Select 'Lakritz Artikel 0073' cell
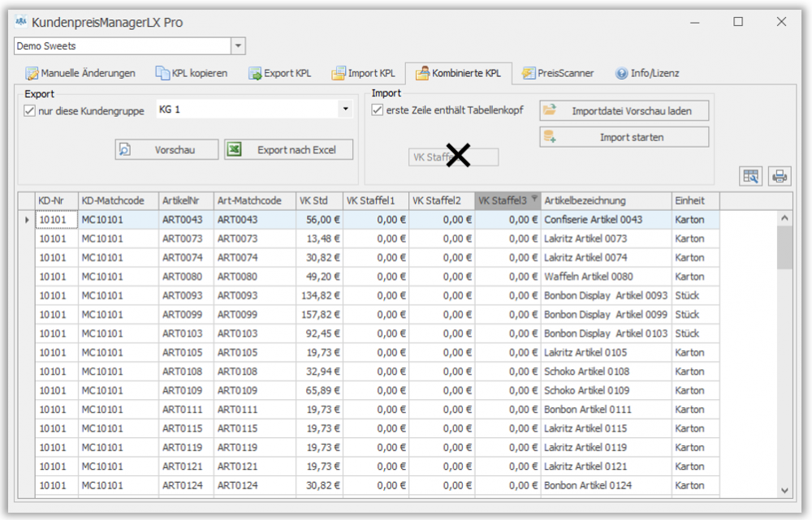Screen dimensions: 812x520 click(x=606, y=239)
